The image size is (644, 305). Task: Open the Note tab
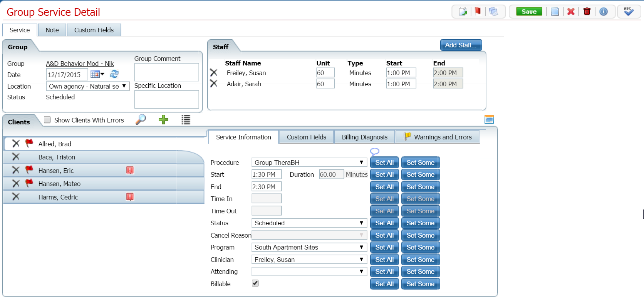[x=52, y=30]
